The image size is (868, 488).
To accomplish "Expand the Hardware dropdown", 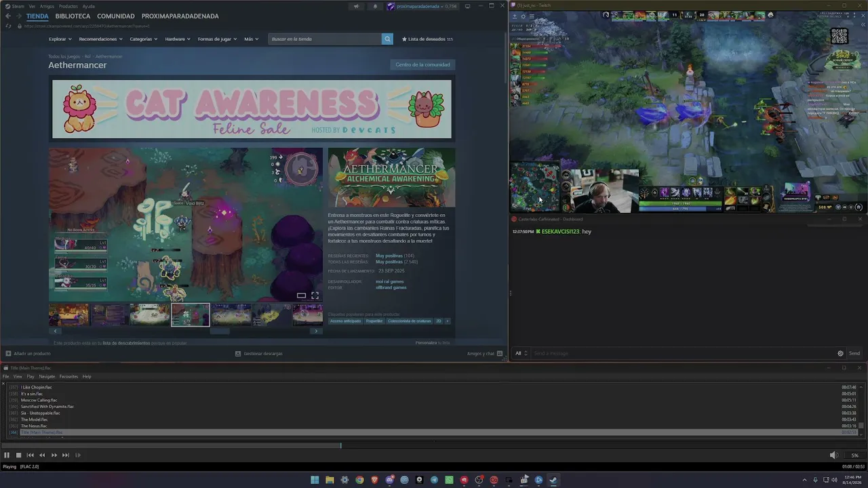I will pos(178,39).
